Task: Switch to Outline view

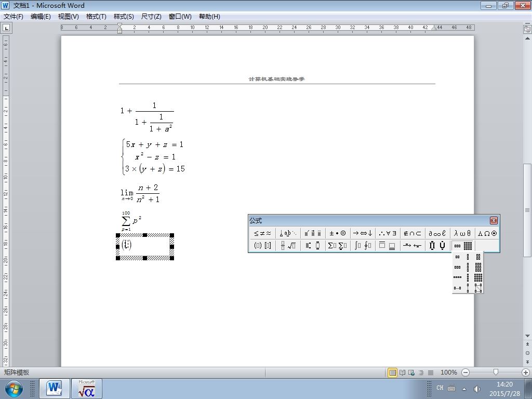Action: pyautogui.click(x=421, y=373)
